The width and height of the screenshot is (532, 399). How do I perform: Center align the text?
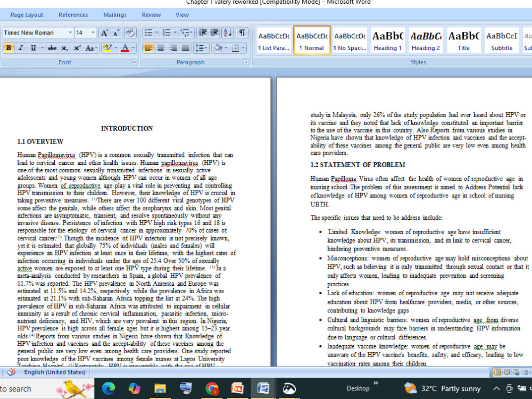[161, 48]
